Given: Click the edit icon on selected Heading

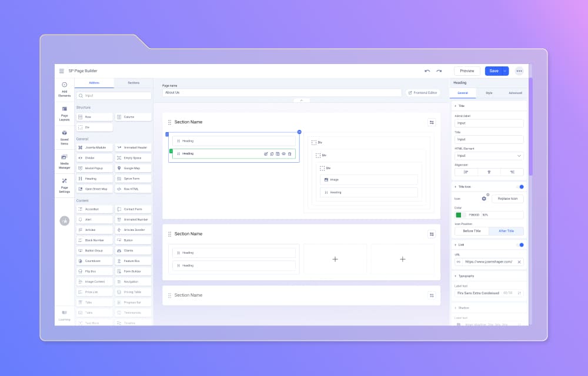Looking at the screenshot, I should point(266,154).
